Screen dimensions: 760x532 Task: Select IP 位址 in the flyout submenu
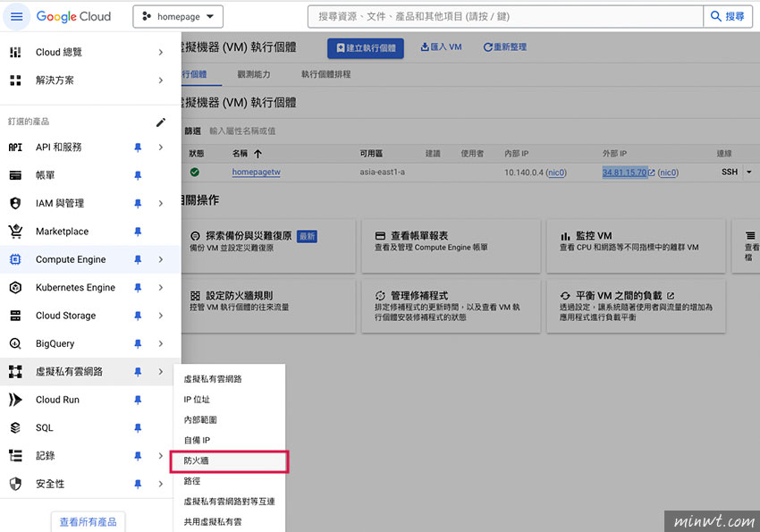(x=229, y=400)
